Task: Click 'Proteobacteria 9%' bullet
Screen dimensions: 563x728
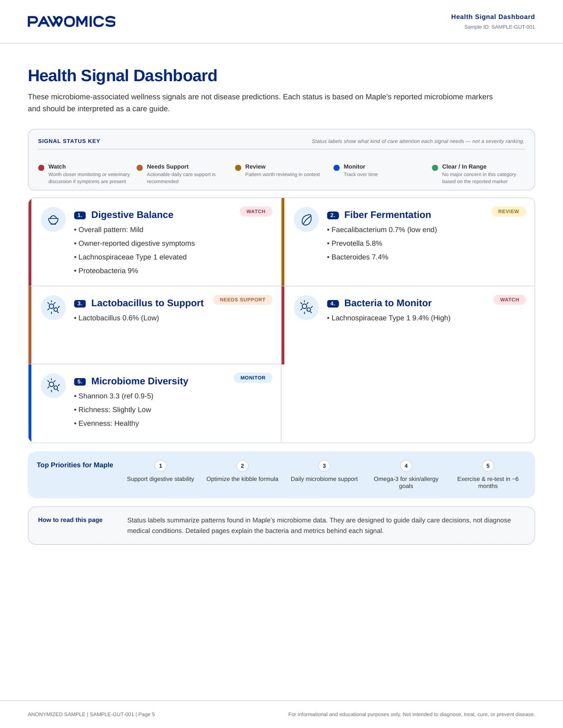Action: (x=106, y=270)
